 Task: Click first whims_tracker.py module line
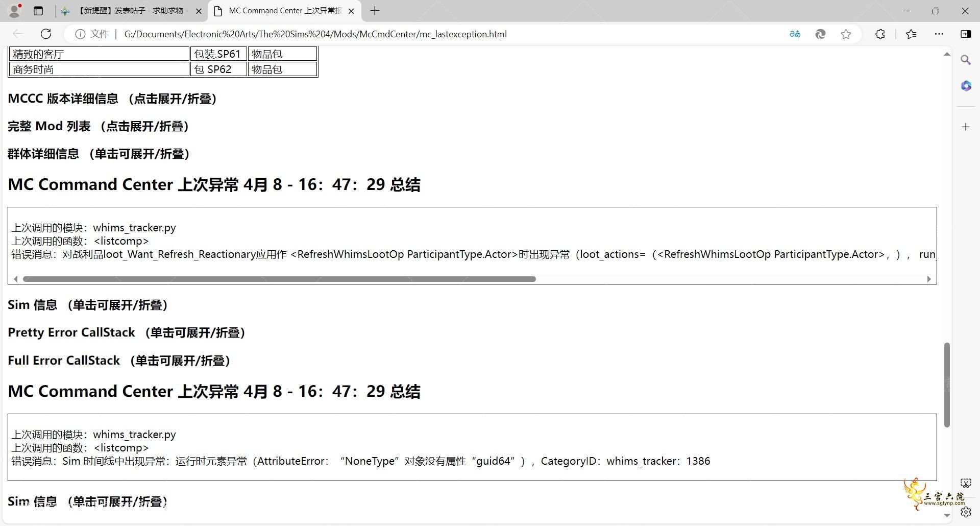tap(94, 228)
